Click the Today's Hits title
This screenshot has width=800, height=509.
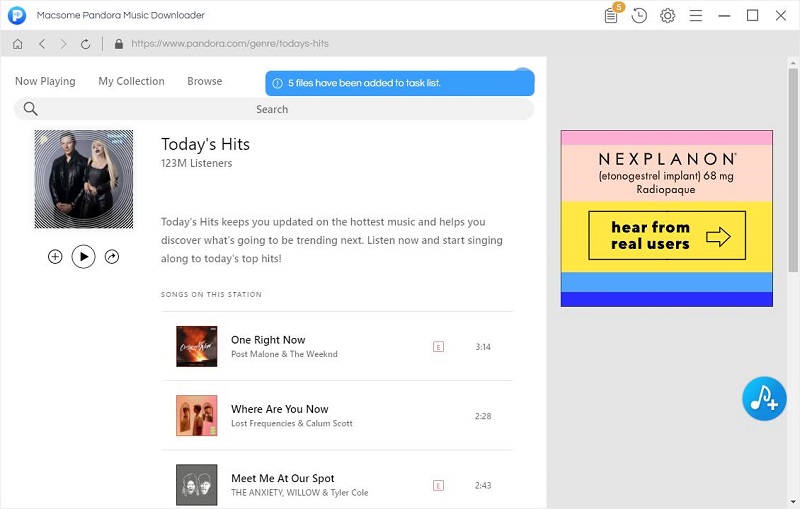tap(205, 144)
